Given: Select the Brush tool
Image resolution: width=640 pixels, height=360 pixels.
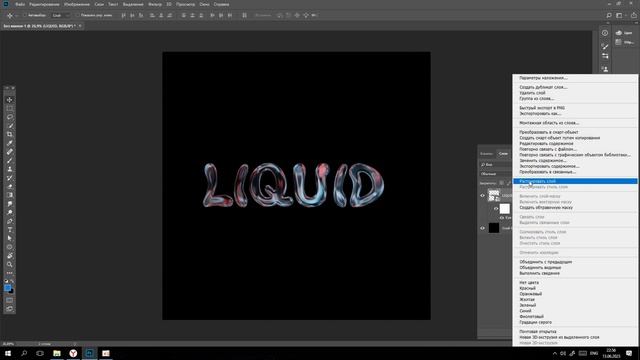Looking at the screenshot, I should [x=9, y=160].
